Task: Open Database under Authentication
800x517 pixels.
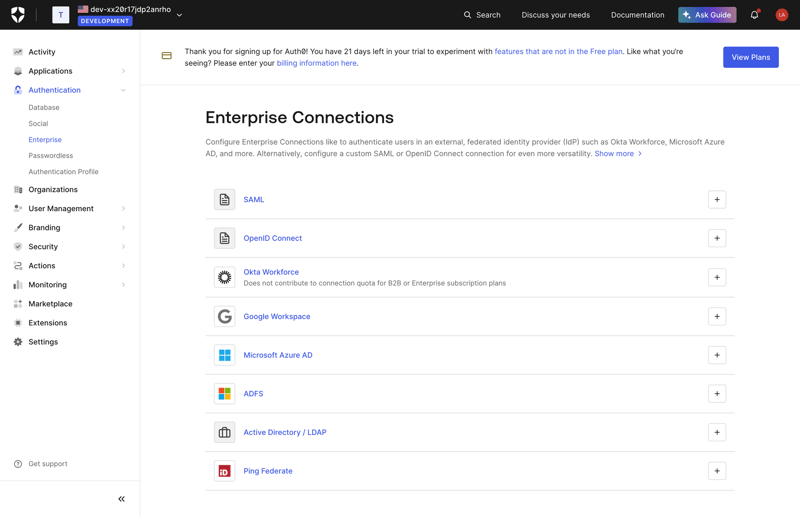Action: pyautogui.click(x=44, y=108)
